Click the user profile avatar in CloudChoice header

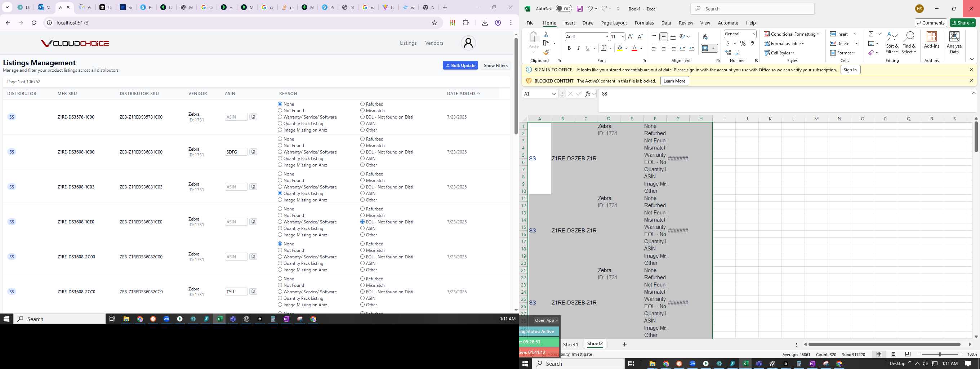click(x=468, y=43)
